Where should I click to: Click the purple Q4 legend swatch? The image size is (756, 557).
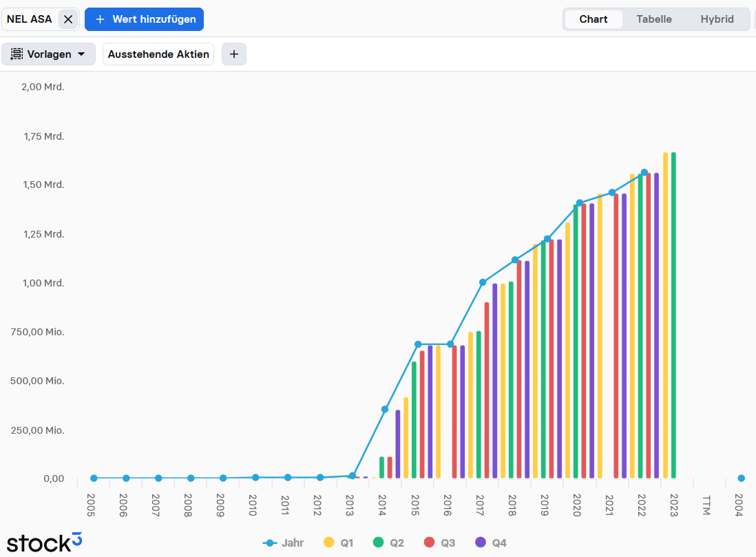481,543
